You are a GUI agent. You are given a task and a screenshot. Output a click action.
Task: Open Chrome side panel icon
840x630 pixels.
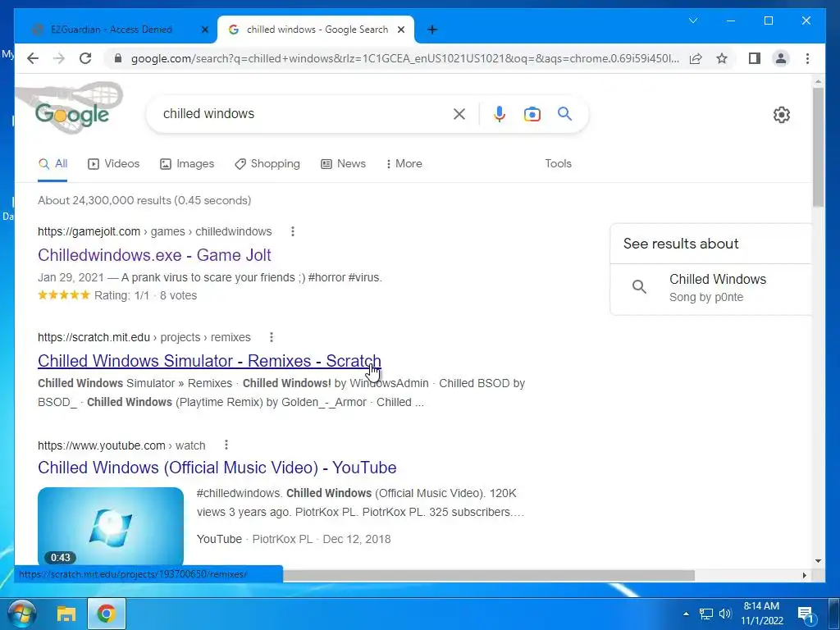[x=755, y=58]
